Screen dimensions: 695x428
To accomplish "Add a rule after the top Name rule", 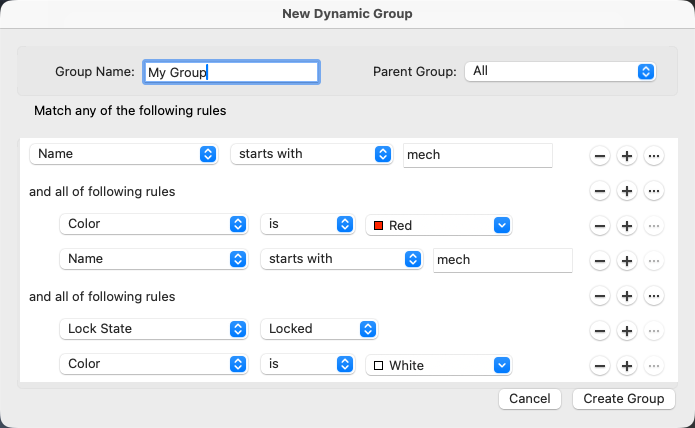I will (627, 156).
